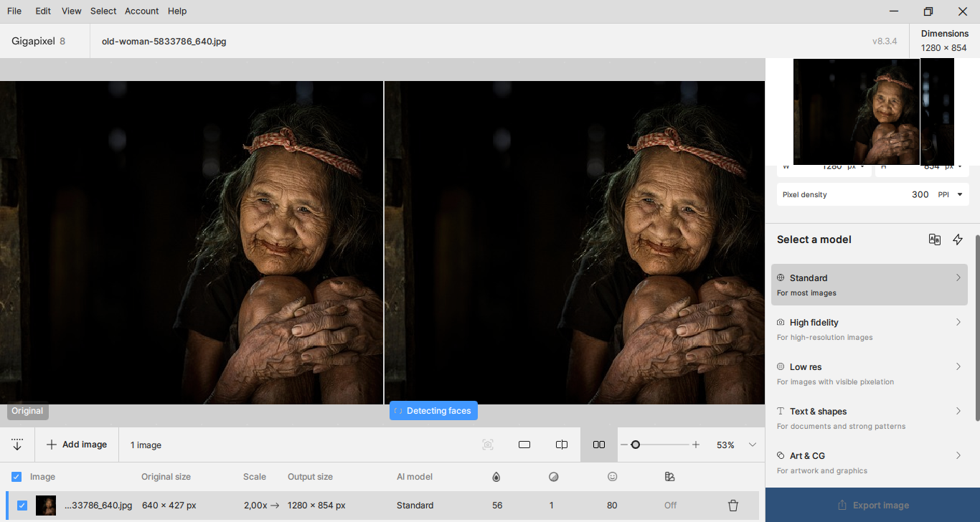This screenshot has width=980, height=522.
Task: Expand the zoom percentage dropdown
Action: coord(753,445)
